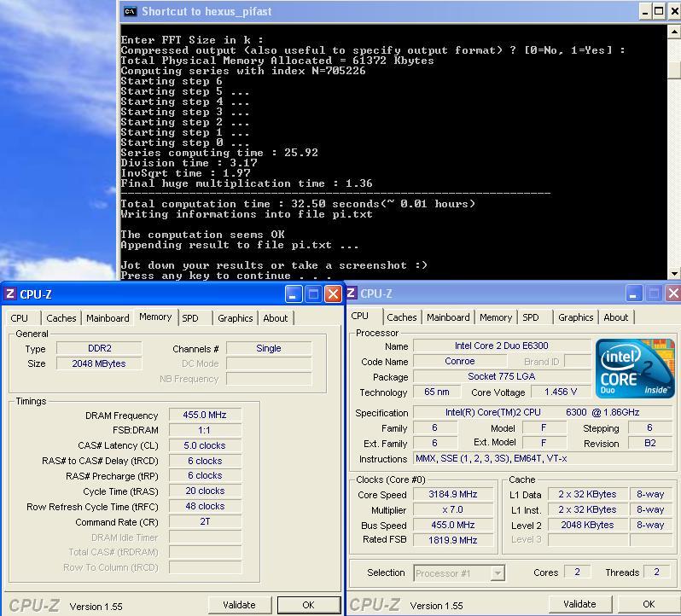
Task: Click the Revision B2 value
Action: (650, 443)
